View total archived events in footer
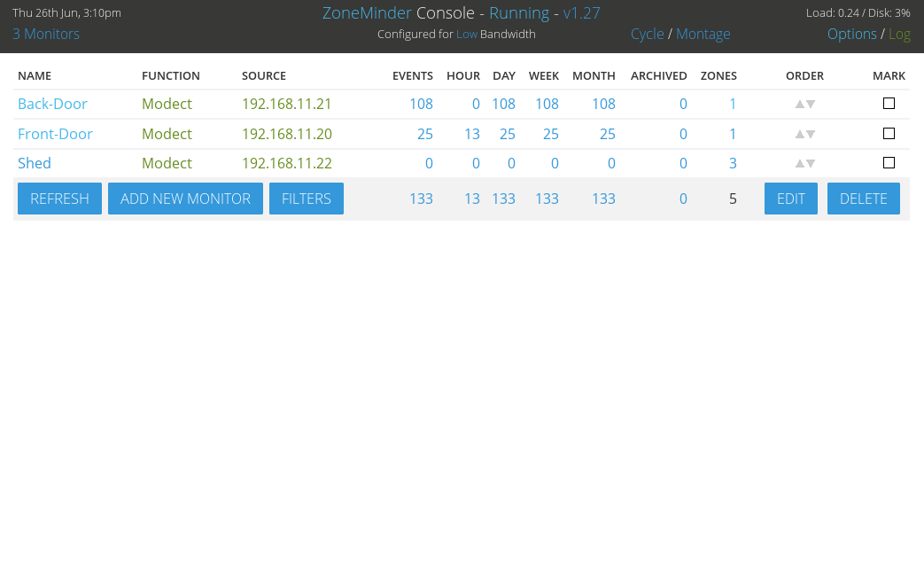Image resolution: width=924 pixels, height=577 pixels. tap(683, 199)
